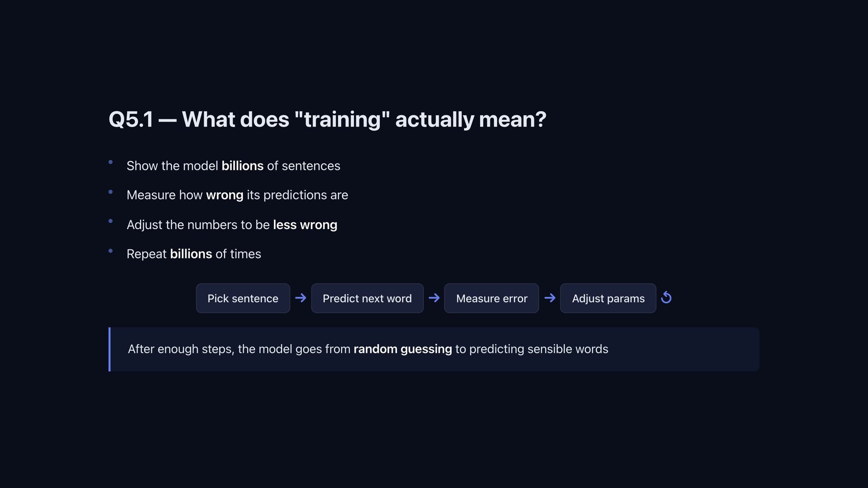The width and height of the screenshot is (868, 488).
Task: Click the bullet dot before Repeat billions
Action: [x=110, y=251]
